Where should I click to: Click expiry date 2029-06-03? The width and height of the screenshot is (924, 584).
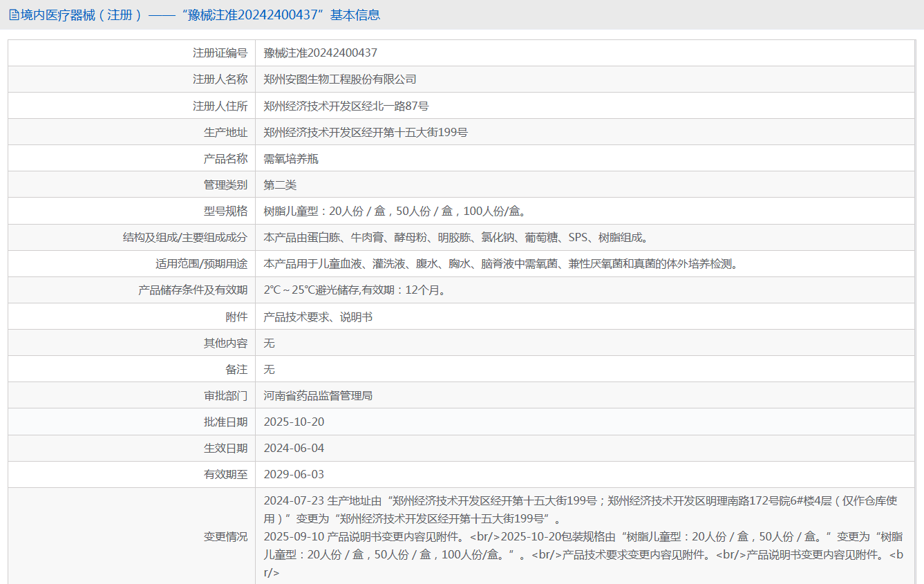point(294,474)
